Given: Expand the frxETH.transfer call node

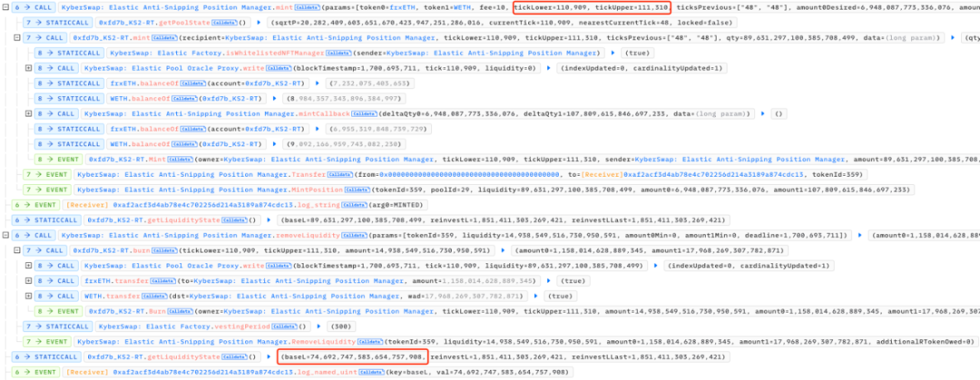Looking at the screenshot, I should pos(28,280).
